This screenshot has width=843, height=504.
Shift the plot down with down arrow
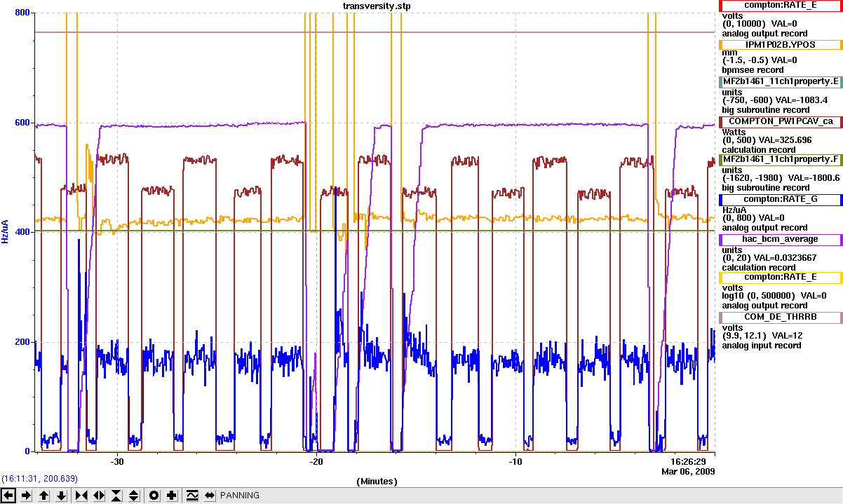[x=62, y=496]
